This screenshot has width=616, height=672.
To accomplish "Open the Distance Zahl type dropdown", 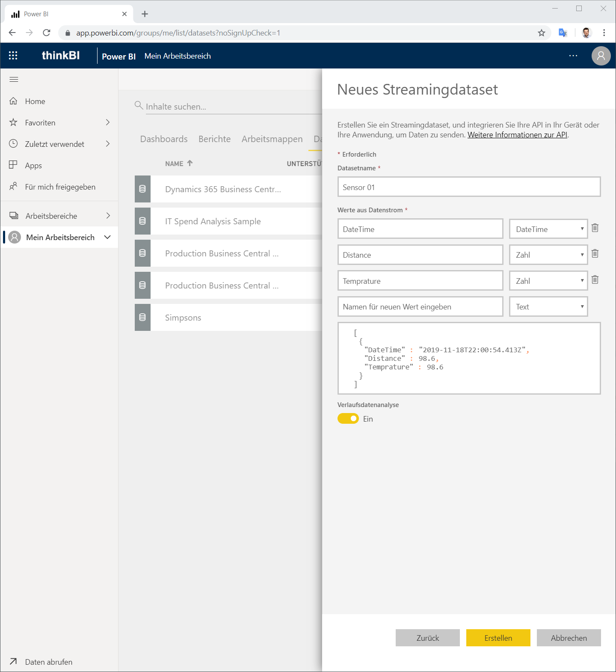I will tap(548, 255).
